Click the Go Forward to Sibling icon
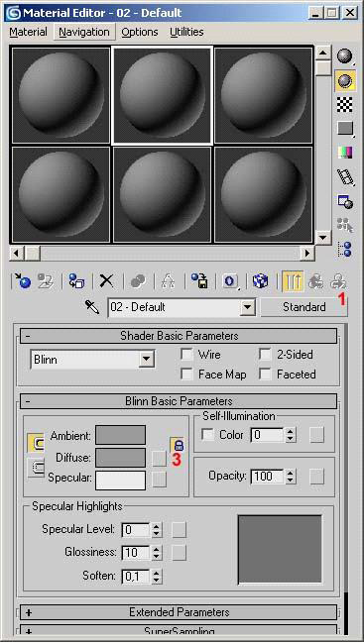Viewport: 364px width, 644px height. tap(338, 281)
